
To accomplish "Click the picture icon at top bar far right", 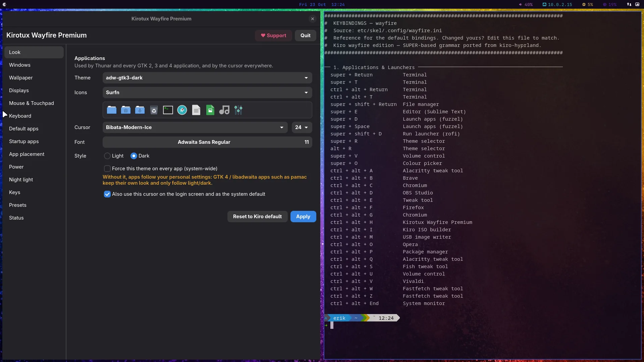I will click(x=637, y=5).
